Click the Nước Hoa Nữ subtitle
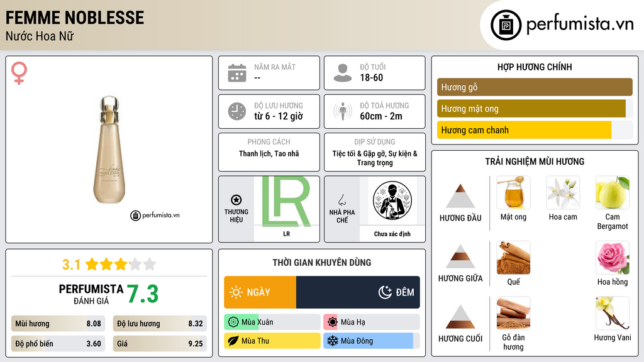The width and height of the screenshot is (644, 362). (x=40, y=36)
